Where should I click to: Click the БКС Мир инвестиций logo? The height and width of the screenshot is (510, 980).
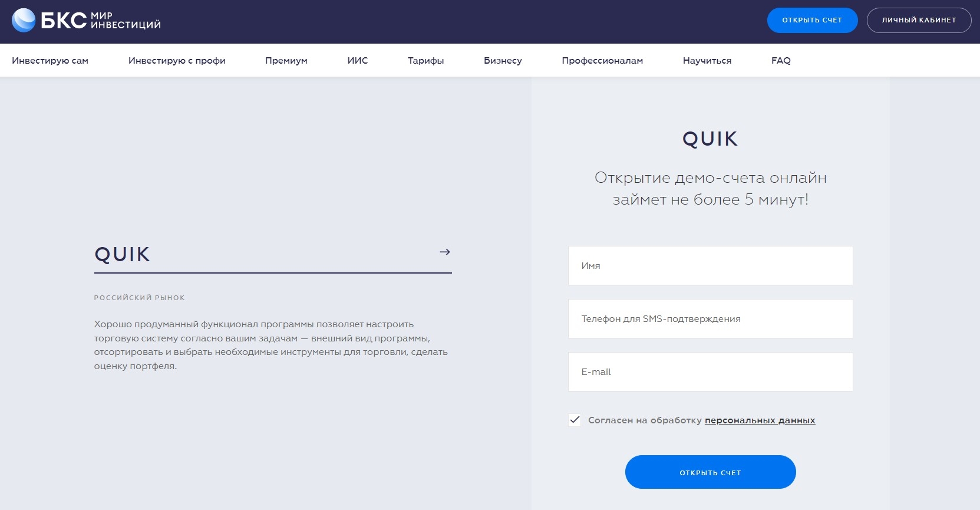point(87,20)
